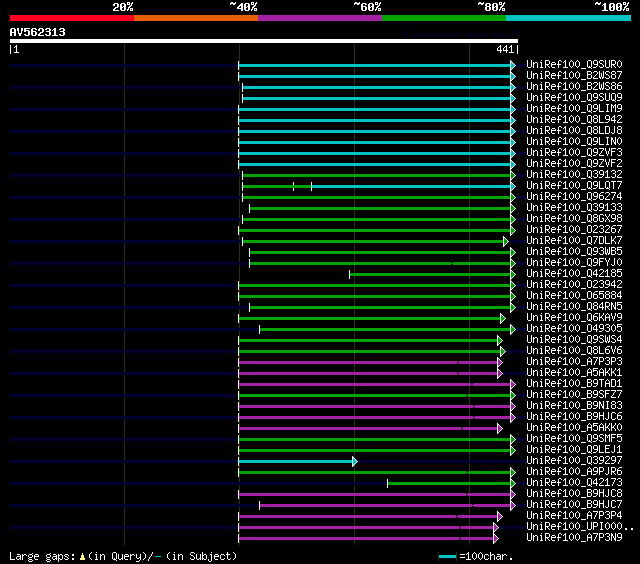Click the purple ~60% identity legend segment
Screen dimensions: 640x564
pyautogui.click(x=320, y=18)
